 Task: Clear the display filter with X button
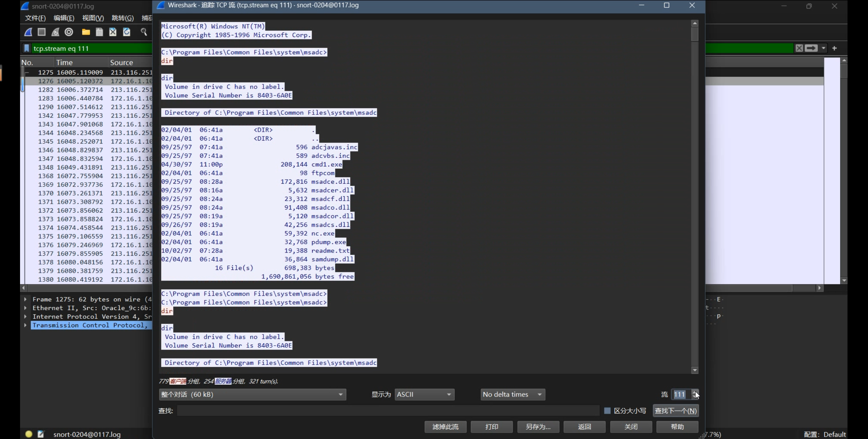(799, 48)
